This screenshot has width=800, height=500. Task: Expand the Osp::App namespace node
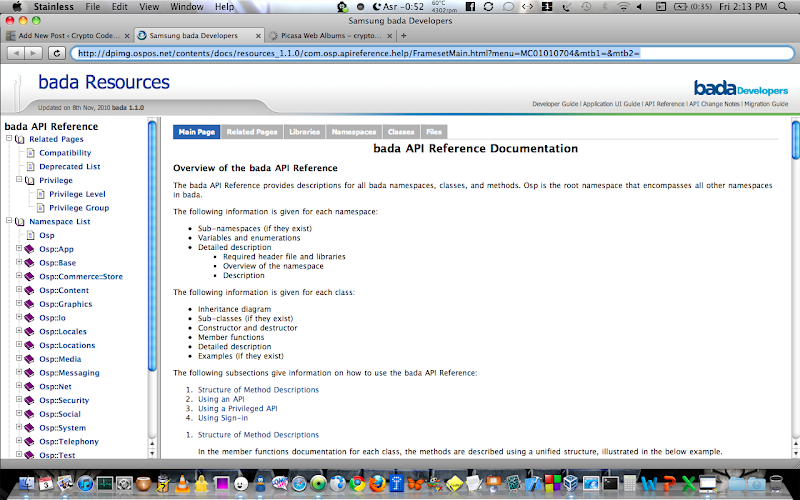tap(19, 248)
